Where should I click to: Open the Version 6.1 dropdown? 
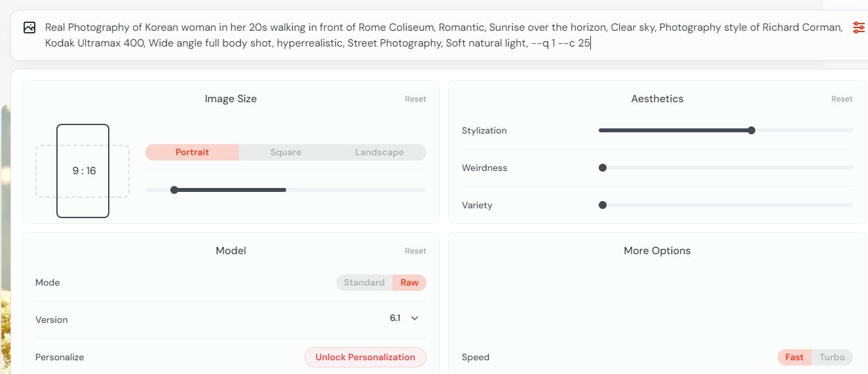coord(404,318)
